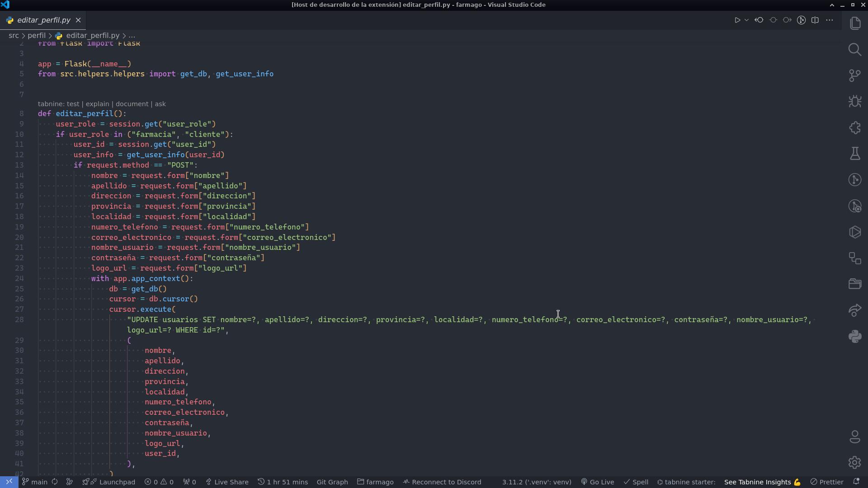Click the Run Python File button
The height and width of the screenshot is (488, 868).
tap(737, 20)
